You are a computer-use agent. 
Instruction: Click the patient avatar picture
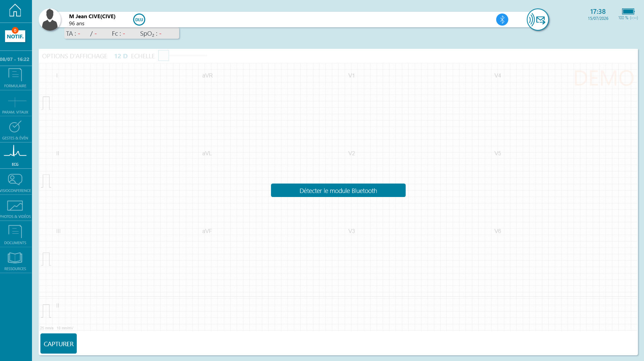tap(50, 20)
